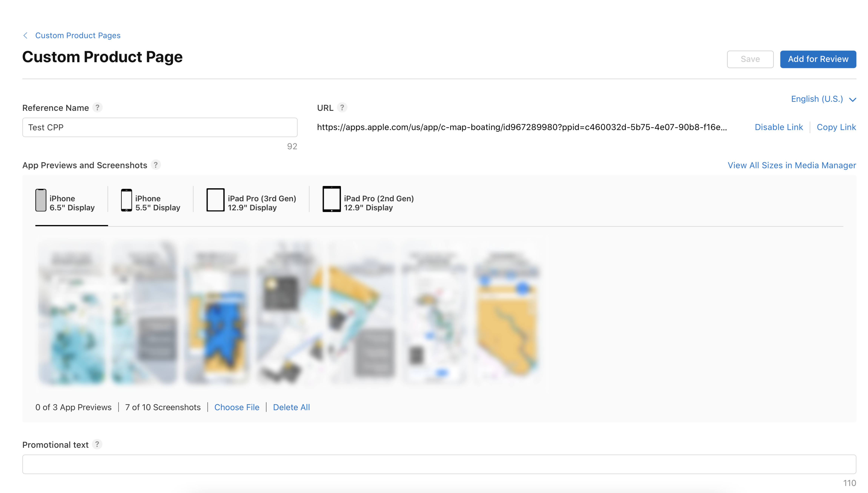This screenshot has width=868, height=493.
Task: Expand the English (U.S.) language dropdown
Action: click(x=823, y=99)
